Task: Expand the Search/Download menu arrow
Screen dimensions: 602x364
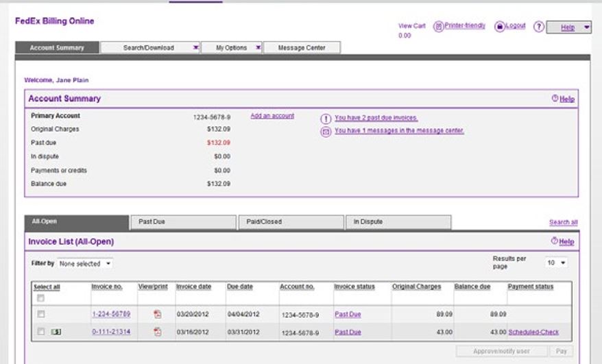Action: pyautogui.click(x=195, y=47)
